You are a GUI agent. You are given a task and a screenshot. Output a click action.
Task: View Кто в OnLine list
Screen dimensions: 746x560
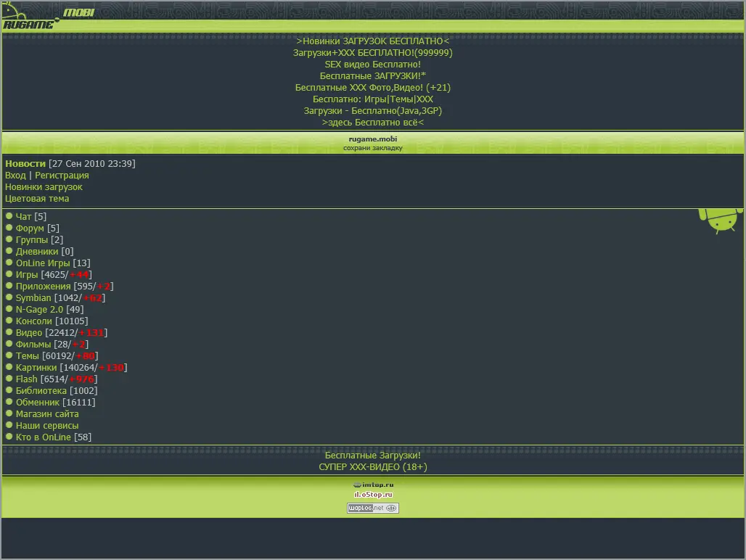pyautogui.click(x=44, y=437)
